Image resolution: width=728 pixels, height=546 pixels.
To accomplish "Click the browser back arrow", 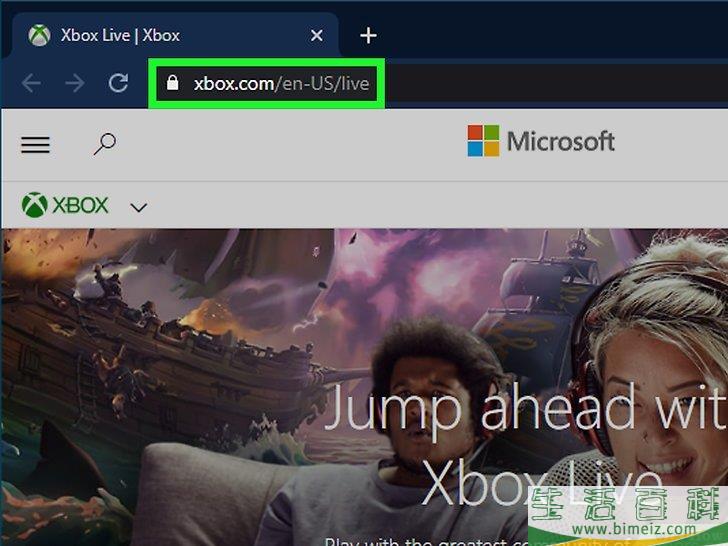I will click(31, 84).
